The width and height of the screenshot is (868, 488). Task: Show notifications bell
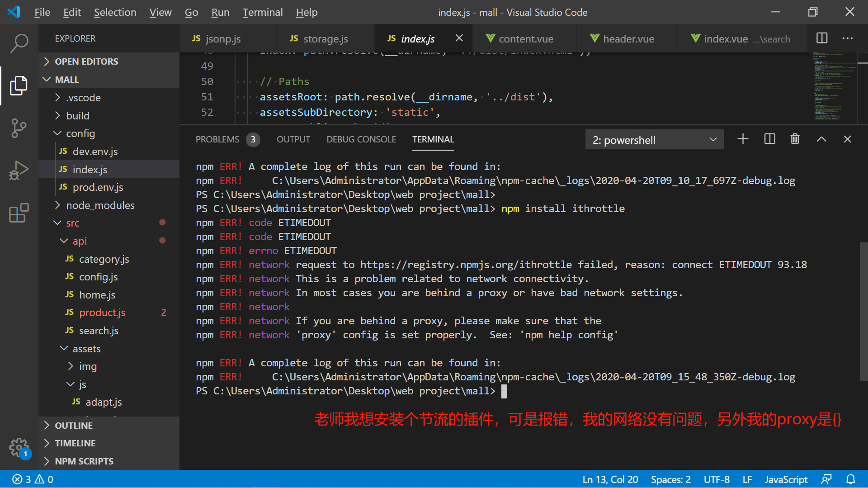850,479
